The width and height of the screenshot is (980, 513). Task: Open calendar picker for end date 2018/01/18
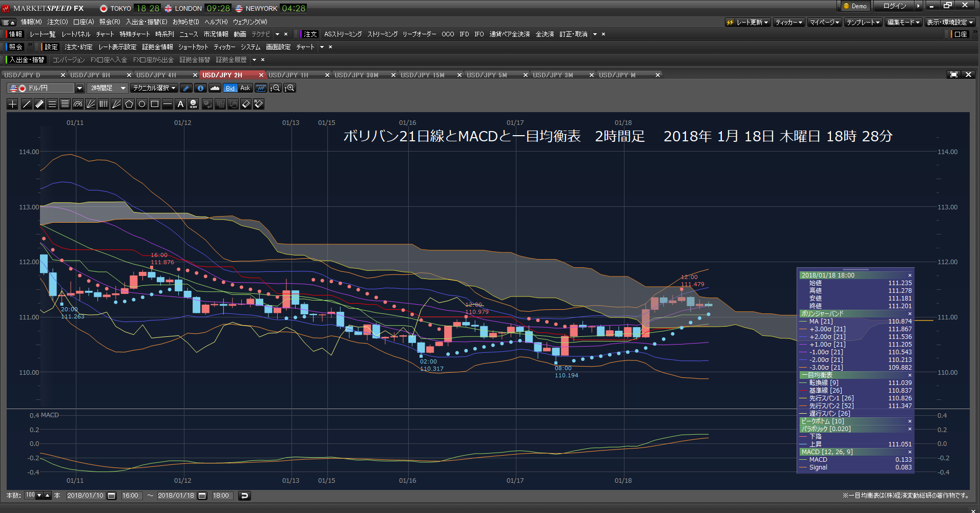(x=202, y=496)
